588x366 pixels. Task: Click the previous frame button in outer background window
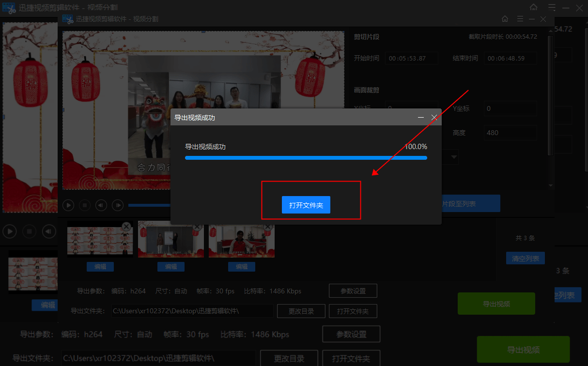[x=49, y=231]
